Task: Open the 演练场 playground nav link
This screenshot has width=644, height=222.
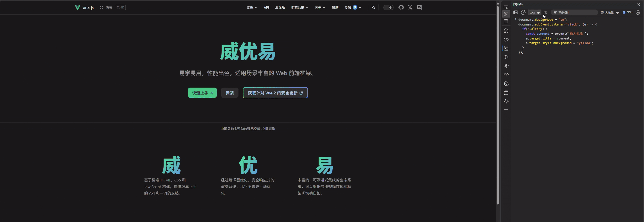Action: click(280, 8)
